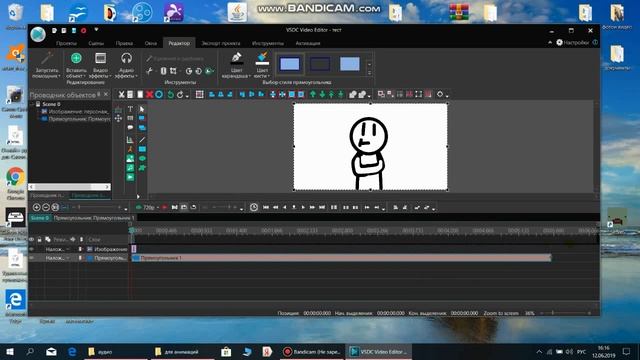This screenshot has height=360, width=640.
Task: Select the third filled rectangle style swatch
Action: 350,64
